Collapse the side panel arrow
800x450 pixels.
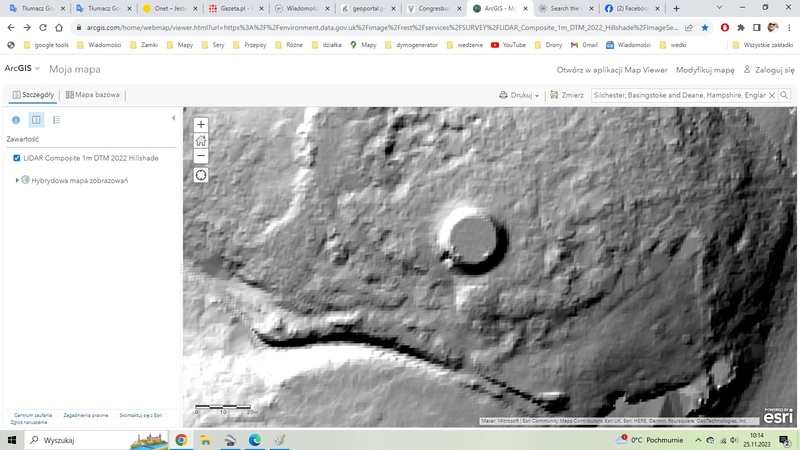174,119
